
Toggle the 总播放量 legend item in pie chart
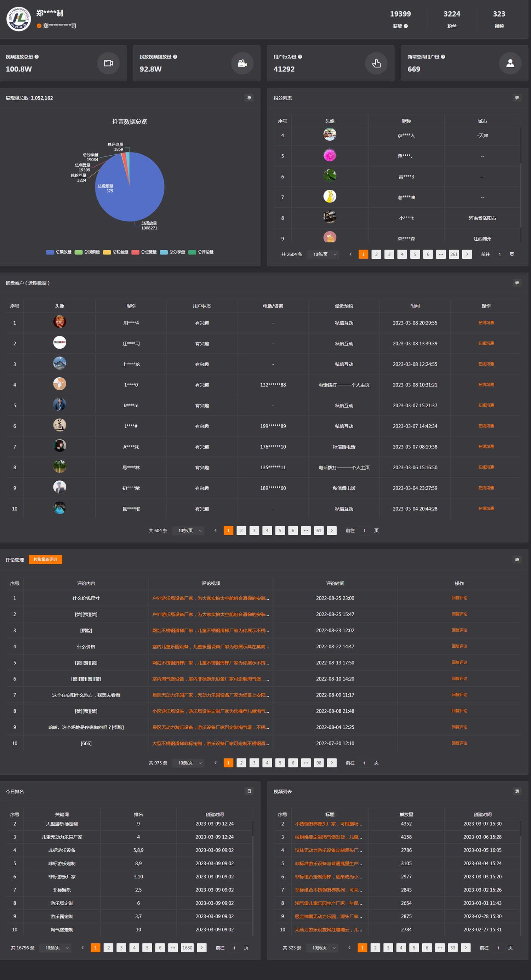point(59,252)
